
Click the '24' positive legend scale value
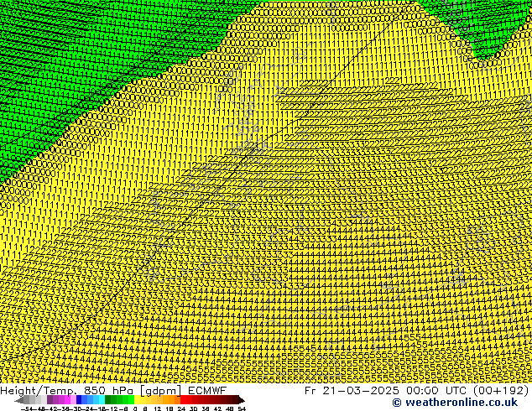pyautogui.click(x=181, y=408)
